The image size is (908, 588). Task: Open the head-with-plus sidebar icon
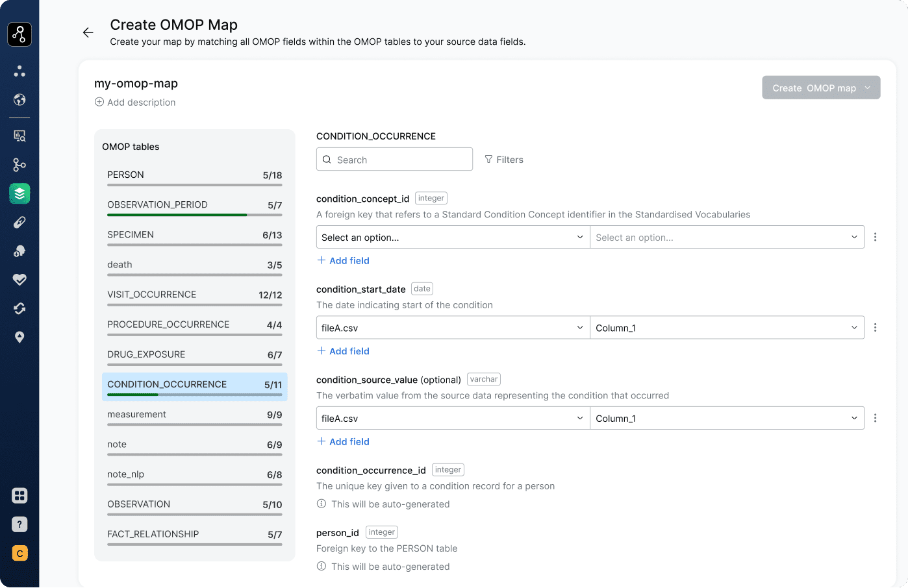click(19, 251)
